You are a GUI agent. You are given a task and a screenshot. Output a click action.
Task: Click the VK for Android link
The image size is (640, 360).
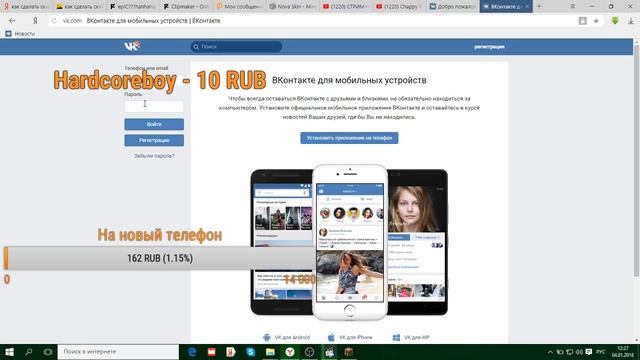pos(287,338)
